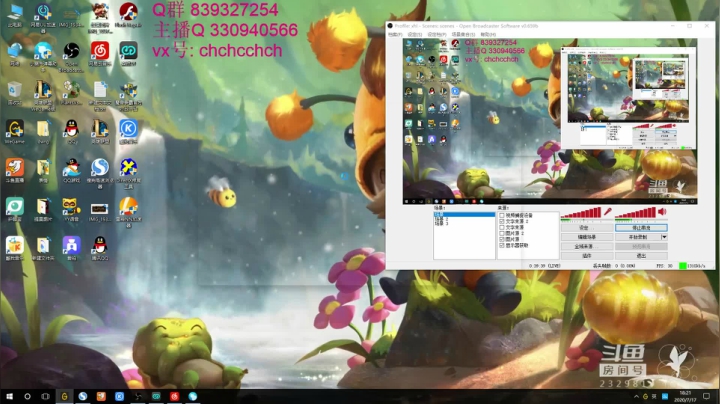Toggle the text source 2 checkbox
720x404 pixels.
click(x=502, y=221)
